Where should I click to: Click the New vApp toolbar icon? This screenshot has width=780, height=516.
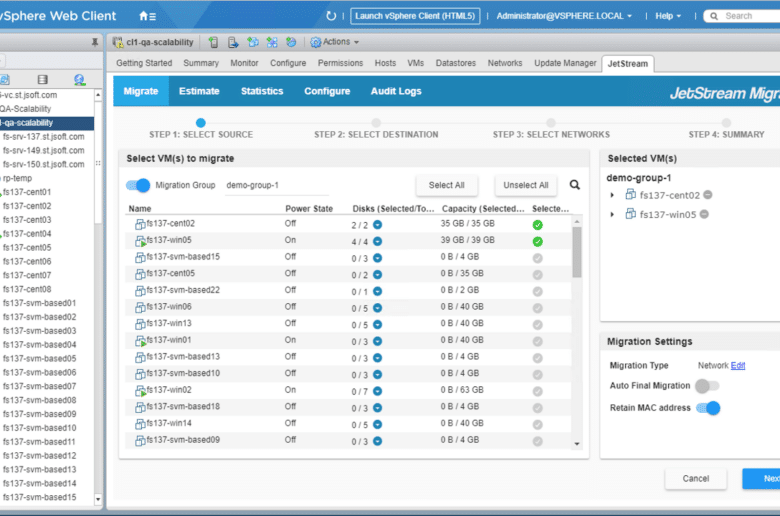pyautogui.click(x=272, y=42)
